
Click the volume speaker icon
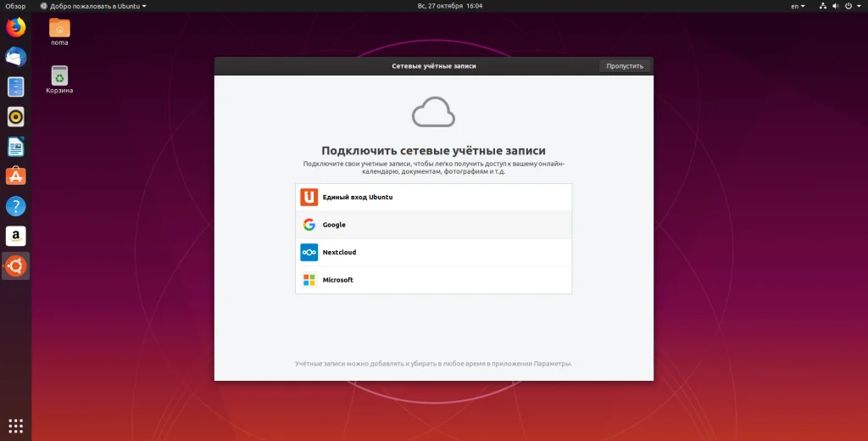tap(835, 6)
